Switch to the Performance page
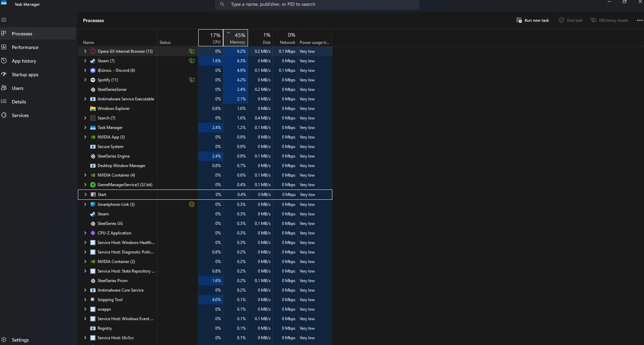The image size is (644, 345). click(38, 47)
